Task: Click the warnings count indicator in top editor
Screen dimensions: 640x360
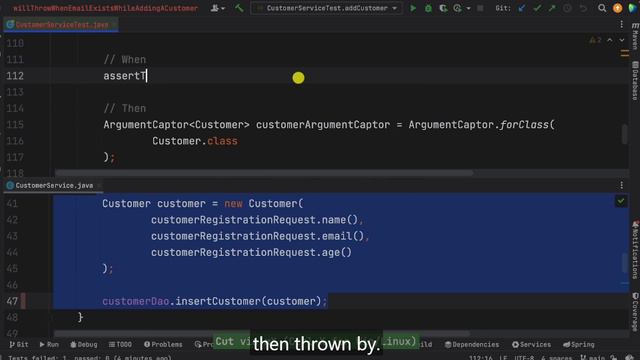Action: coord(595,40)
